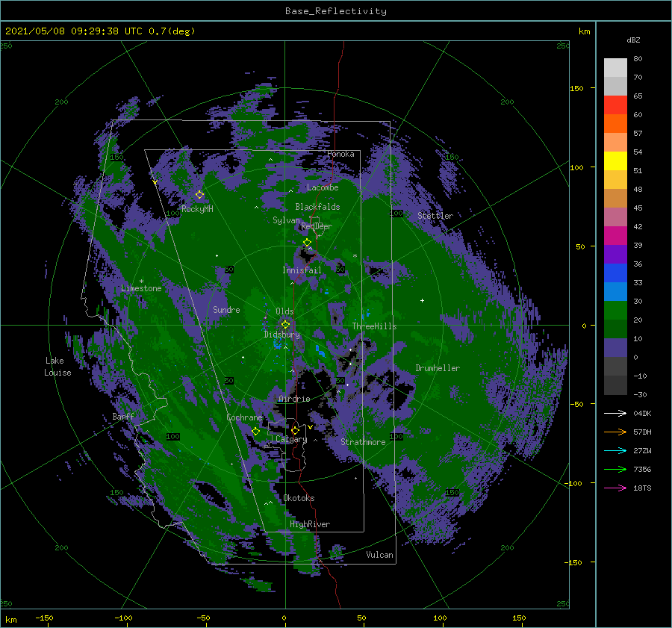This screenshot has width=672, height=628.
Task: Select yellow diamond marker above Calgary label
Action: pyautogui.click(x=295, y=430)
